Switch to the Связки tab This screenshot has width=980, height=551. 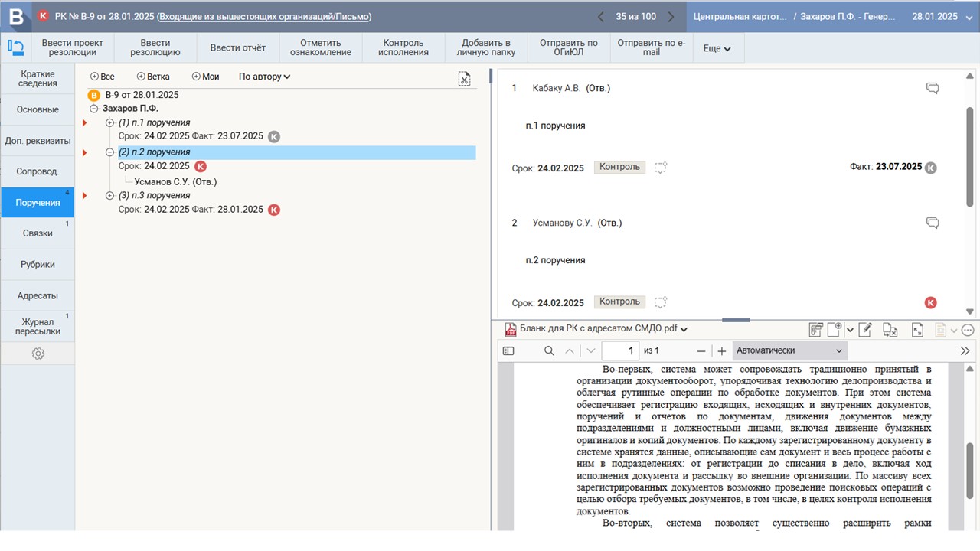(38, 233)
